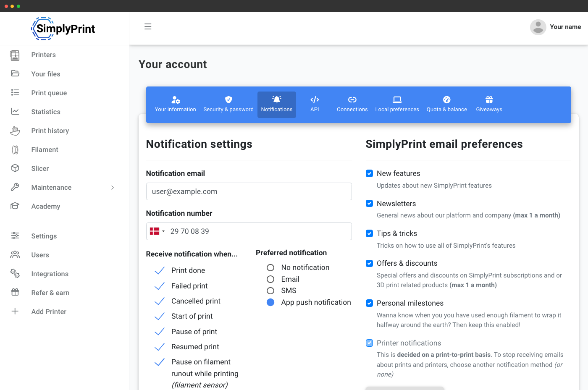Toggle the Start of print checkmark
Viewport: 588px width, 390px height.
(x=160, y=317)
